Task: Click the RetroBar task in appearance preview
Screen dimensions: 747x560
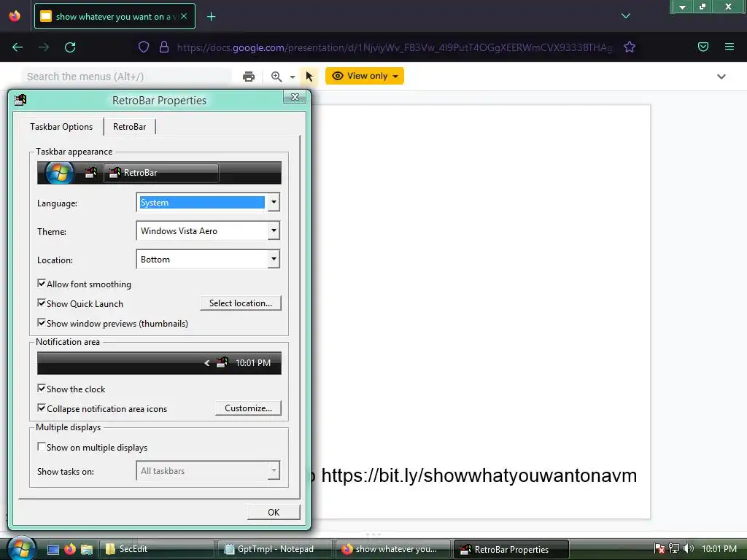Action: [161, 173]
